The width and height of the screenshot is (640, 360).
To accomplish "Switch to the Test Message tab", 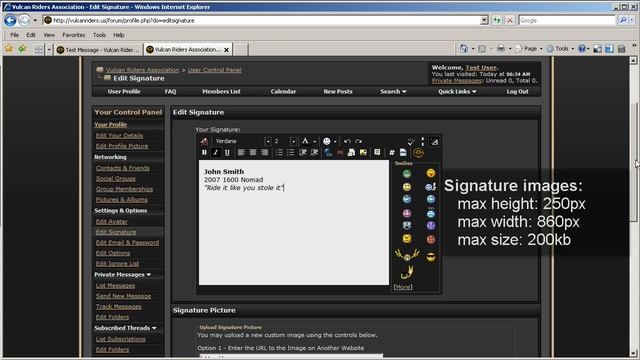I will click(98, 50).
